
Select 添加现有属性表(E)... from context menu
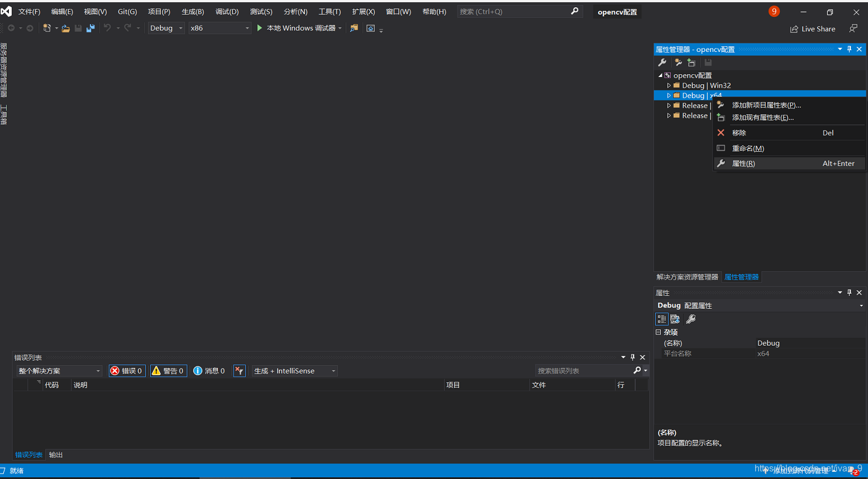[x=789, y=117]
